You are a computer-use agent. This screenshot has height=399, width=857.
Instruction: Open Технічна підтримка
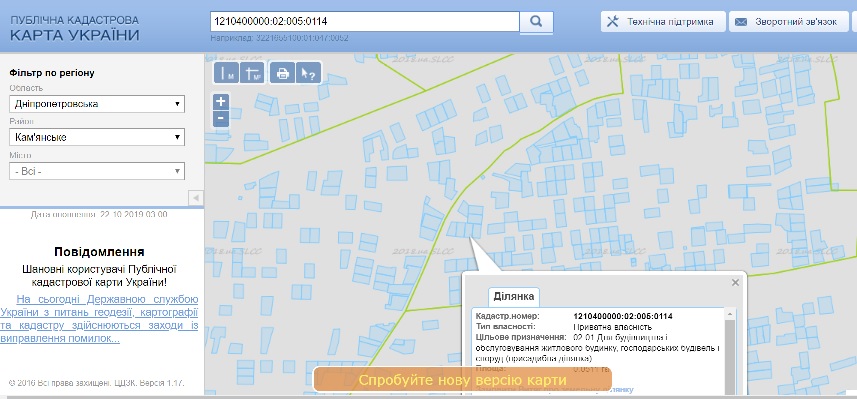(664, 22)
